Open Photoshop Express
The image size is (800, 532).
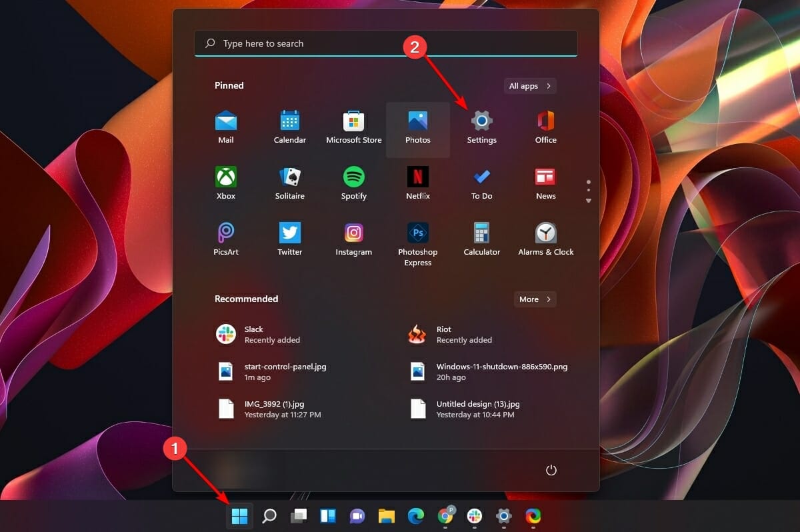tap(417, 239)
